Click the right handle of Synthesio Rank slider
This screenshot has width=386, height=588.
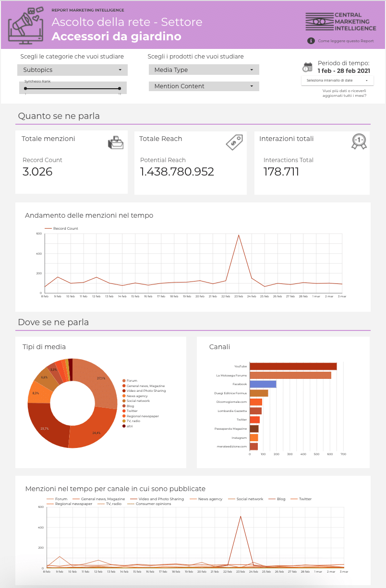(x=120, y=88)
